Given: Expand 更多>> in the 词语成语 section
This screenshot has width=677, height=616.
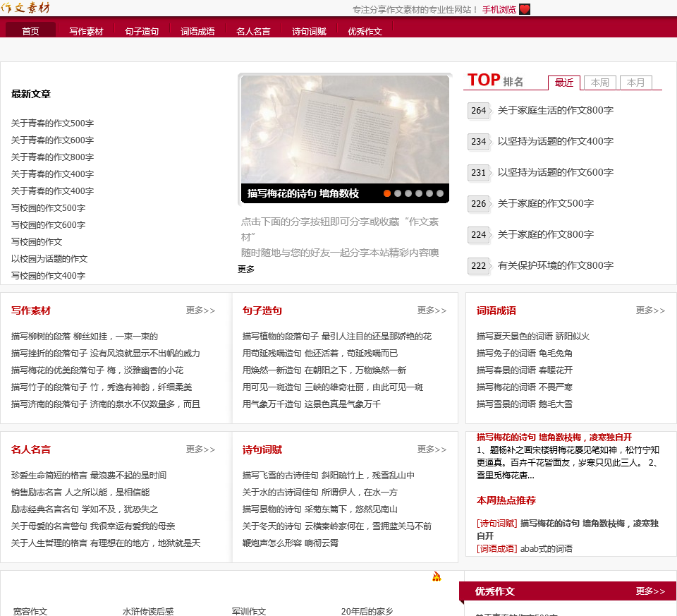Looking at the screenshot, I should tap(650, 310).
